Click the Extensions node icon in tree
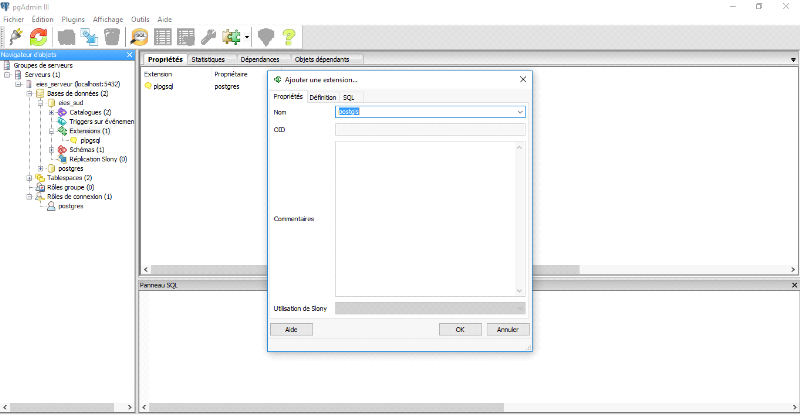Screen dimensions: 800x415 click(x=62, y=131)
